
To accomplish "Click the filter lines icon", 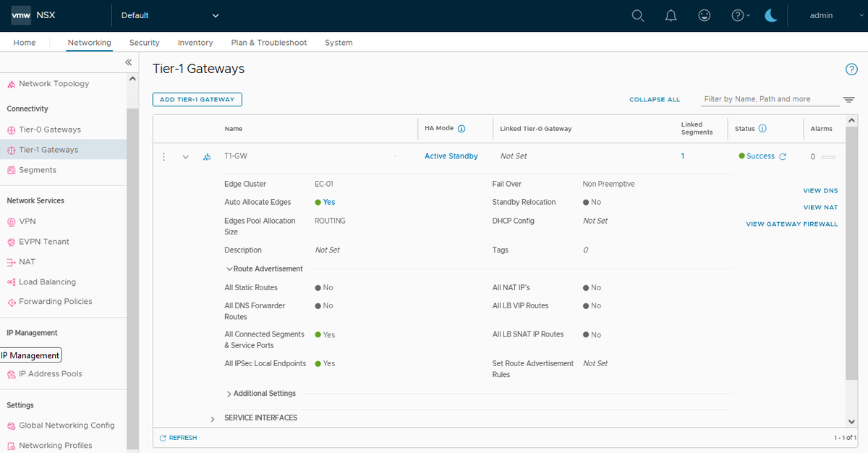I will (x=848, y=100).
